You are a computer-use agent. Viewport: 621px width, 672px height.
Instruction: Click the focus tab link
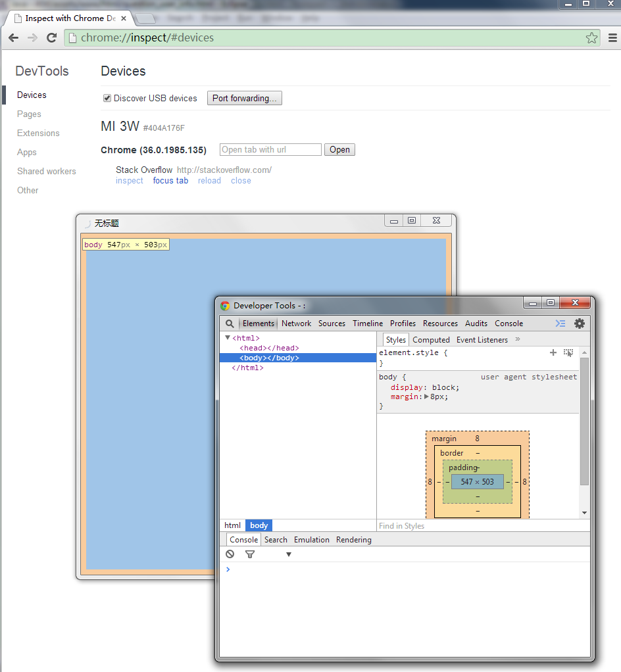[170, 181]
